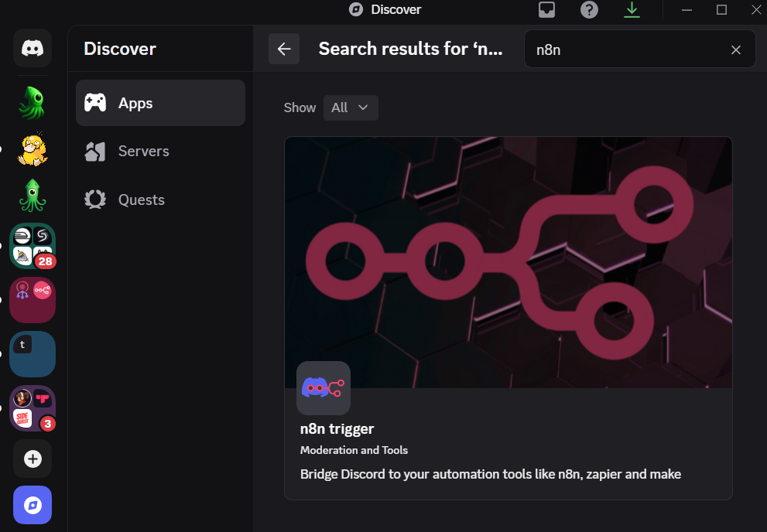This screenshot has width=767, height=532.
Task: Open the Help question mark icon
Action: pos(589,9)
